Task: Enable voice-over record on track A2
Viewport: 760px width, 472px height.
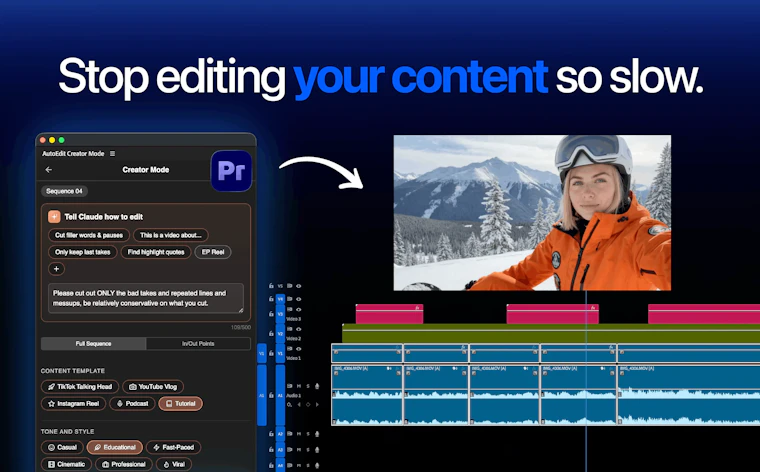Action: [x=317, y=434]
